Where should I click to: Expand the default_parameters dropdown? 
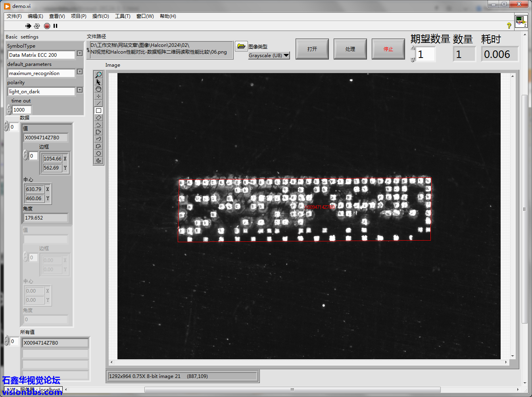coord(80,71)
